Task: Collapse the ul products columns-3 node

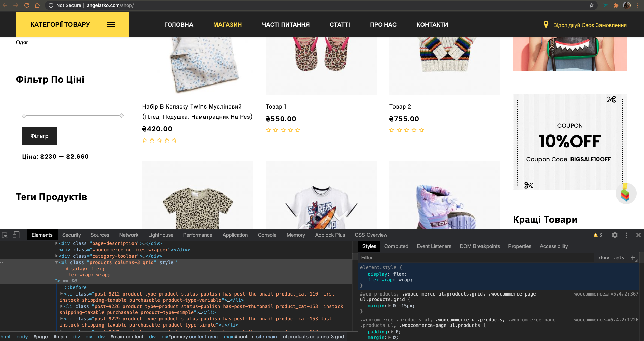Action: pos(56,262)
